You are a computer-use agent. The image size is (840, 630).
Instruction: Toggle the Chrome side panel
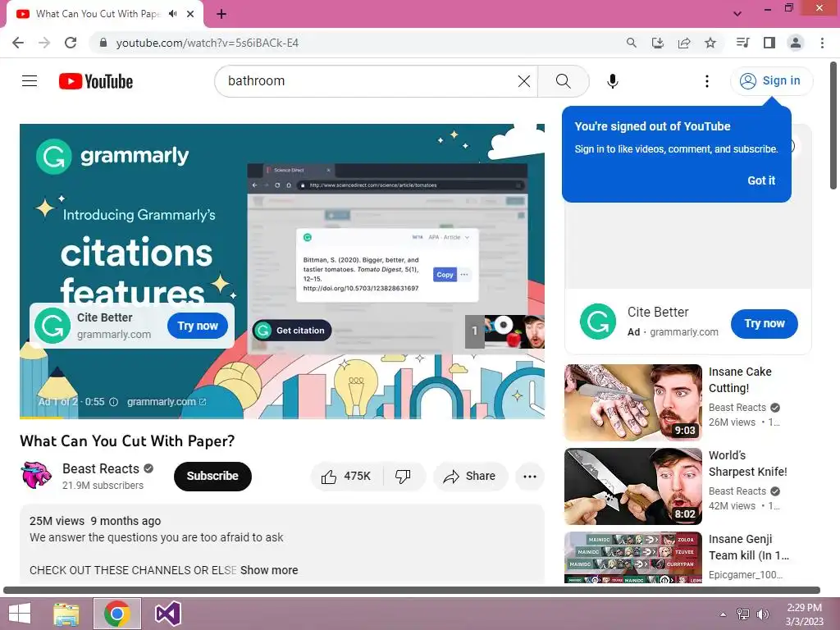coord(769,43)
